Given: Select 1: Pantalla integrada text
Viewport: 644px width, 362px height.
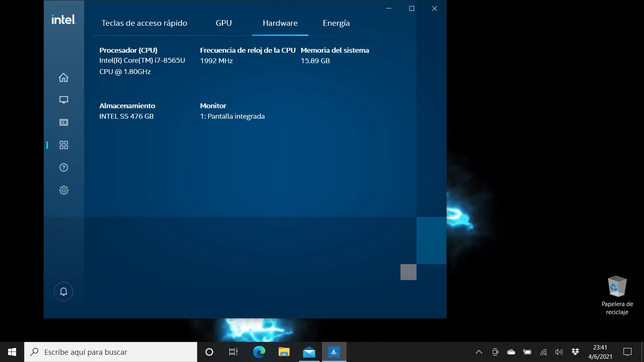Looking at the screenshot, I should 232,116.
